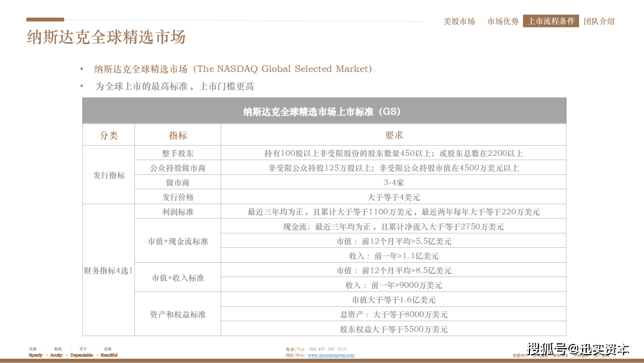Screen dimensions: 644x363
Task: Select the bullet mentioning The NASDAQ Global Selected Market
Action: tap(233, 69)
